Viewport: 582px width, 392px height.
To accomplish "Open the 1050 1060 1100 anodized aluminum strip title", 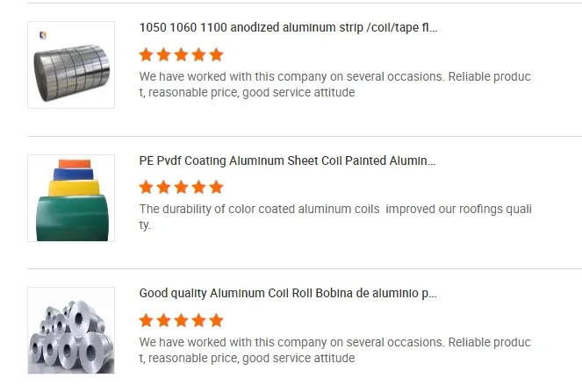I will (288, 27).
